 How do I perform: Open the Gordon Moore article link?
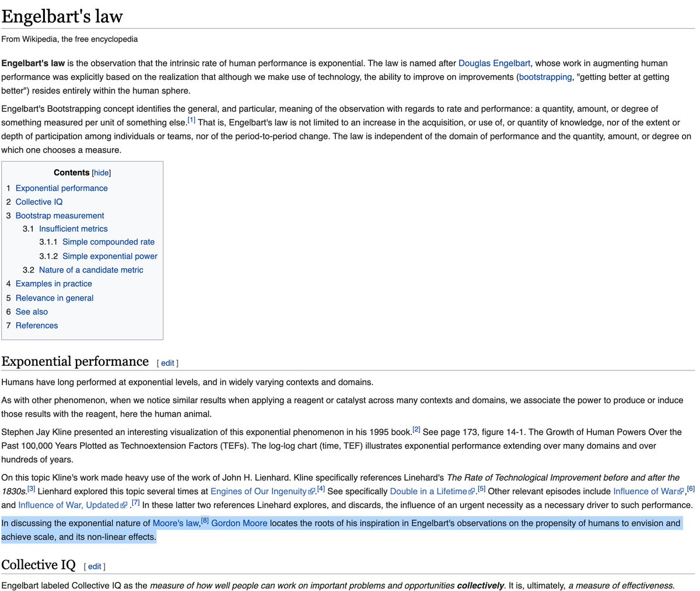pos(239,523)
